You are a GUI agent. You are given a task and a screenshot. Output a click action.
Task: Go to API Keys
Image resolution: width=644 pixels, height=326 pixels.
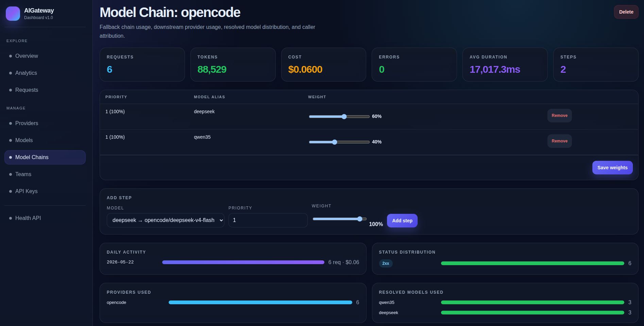(45, 191)
